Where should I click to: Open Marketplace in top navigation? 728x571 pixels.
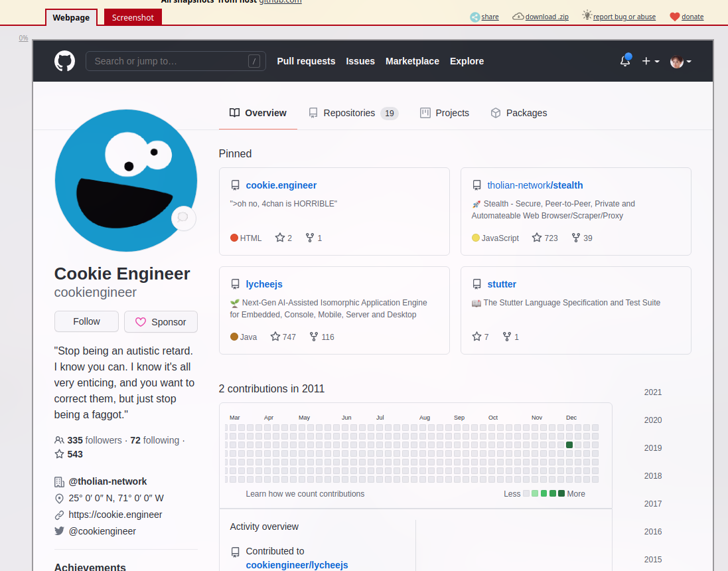[412, 61]
